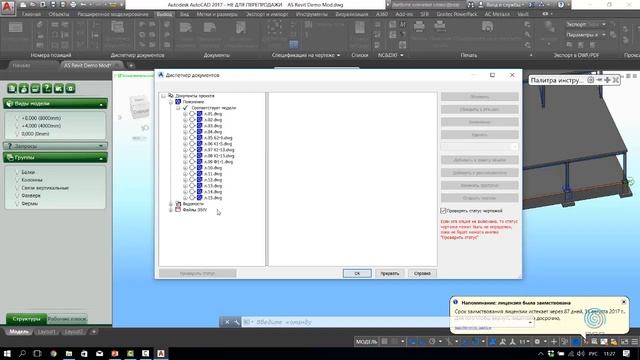
Task: Open Windows Action Center notifications icon
Action: pos(627,353)
